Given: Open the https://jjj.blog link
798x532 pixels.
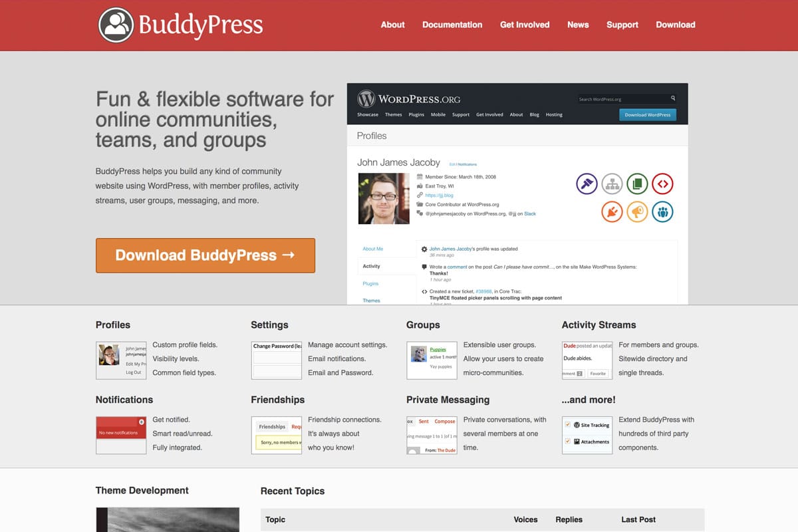Looking at the screenshot, I should coord(439,196).
